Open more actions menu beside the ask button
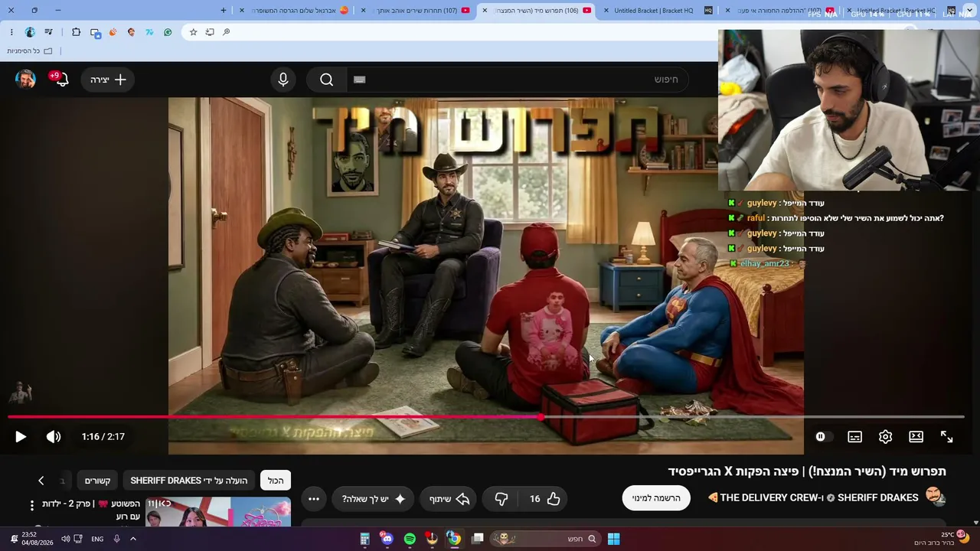980x551 pixels. (314, 499)
